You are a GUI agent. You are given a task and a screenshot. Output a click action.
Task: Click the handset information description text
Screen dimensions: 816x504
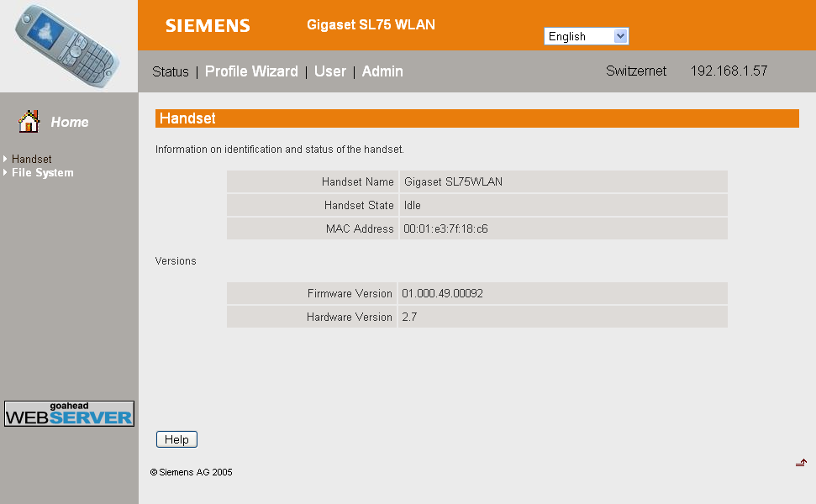coord(280,150)
